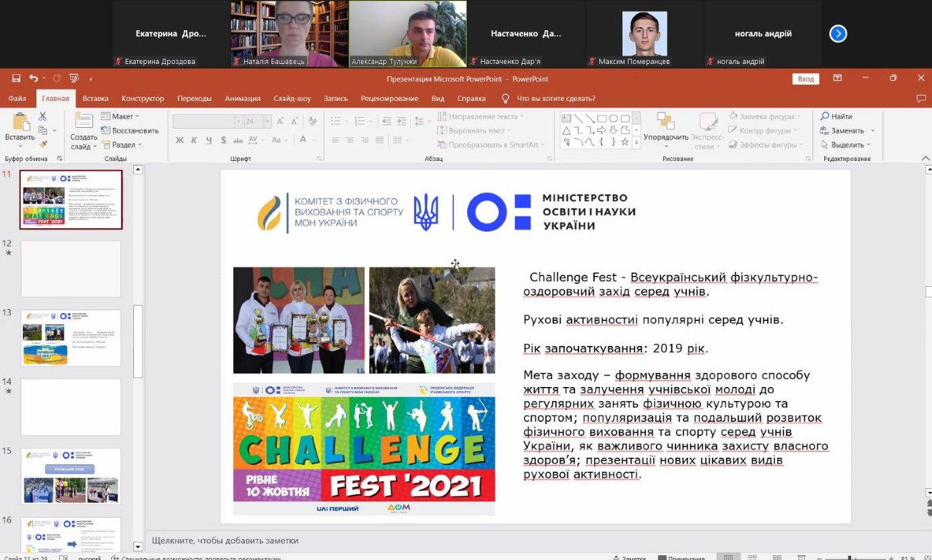Click the Вход sign-in button
Viewport: 932px width, 560px height.
pos(805,79)
